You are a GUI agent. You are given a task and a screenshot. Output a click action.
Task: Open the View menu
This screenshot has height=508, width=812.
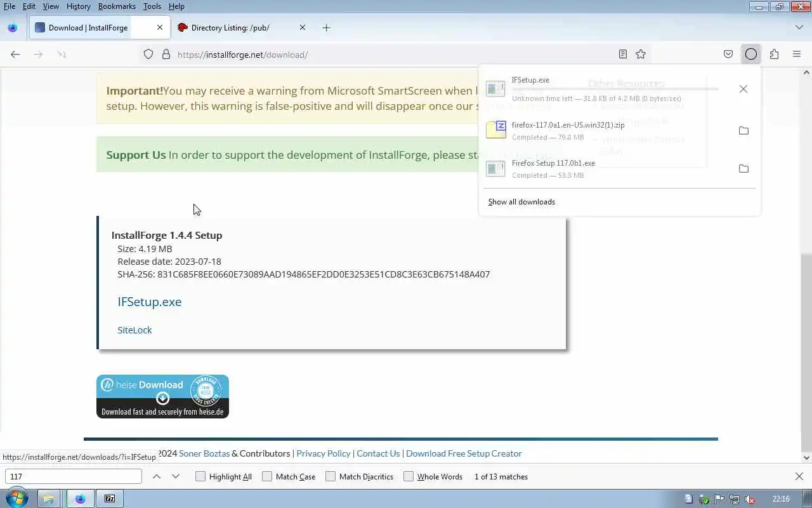point(51,6)
